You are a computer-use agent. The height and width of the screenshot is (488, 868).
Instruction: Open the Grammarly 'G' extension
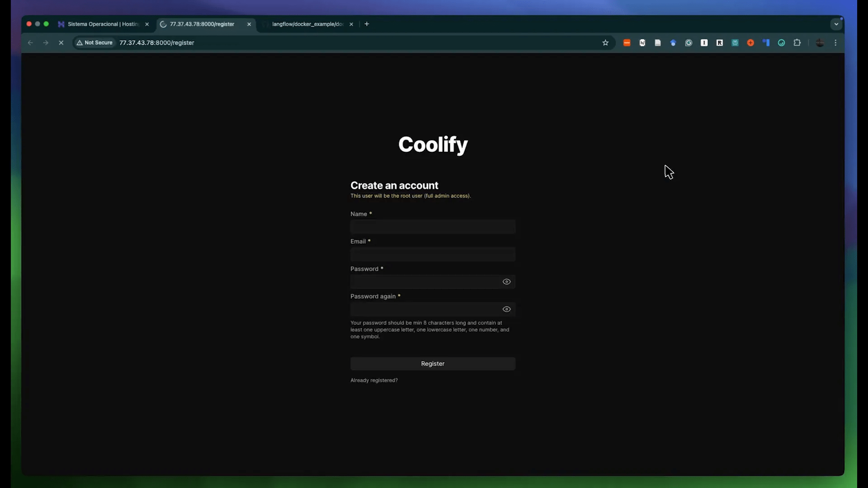pos(689,42)
